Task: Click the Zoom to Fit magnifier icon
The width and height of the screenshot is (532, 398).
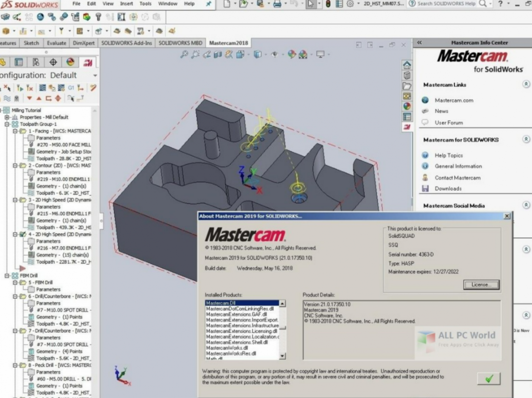Action: point(184,55)
